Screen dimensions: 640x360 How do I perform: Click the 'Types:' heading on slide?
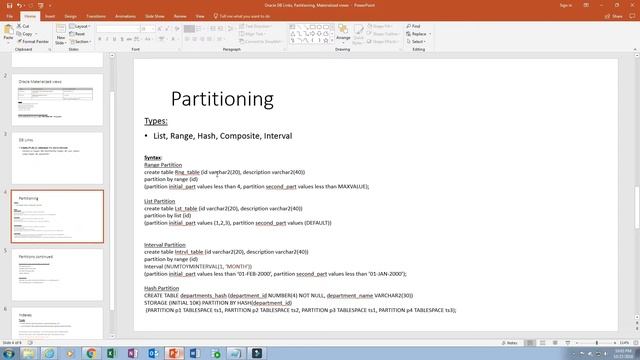pyautogui.click(x=156, y=121)
